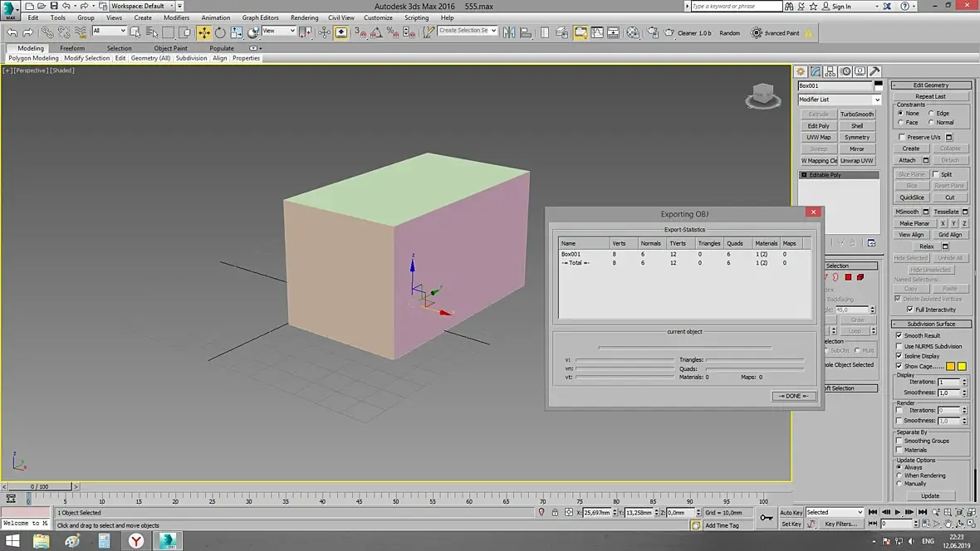Enable the Preserve UVs checkbox
980x551 pixels.
tap(902, 137)
